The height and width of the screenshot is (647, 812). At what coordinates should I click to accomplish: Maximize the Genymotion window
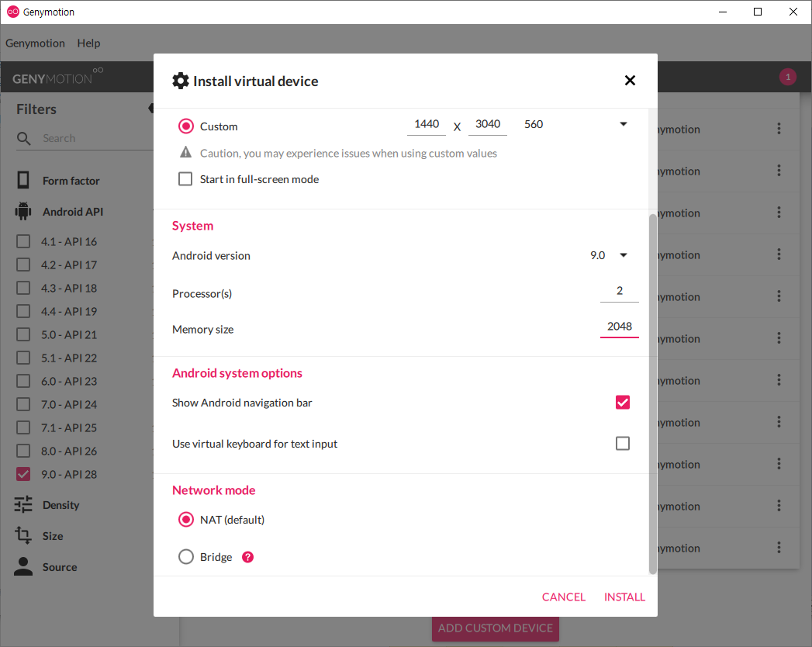pyautogui.click(x=758, y=12)
